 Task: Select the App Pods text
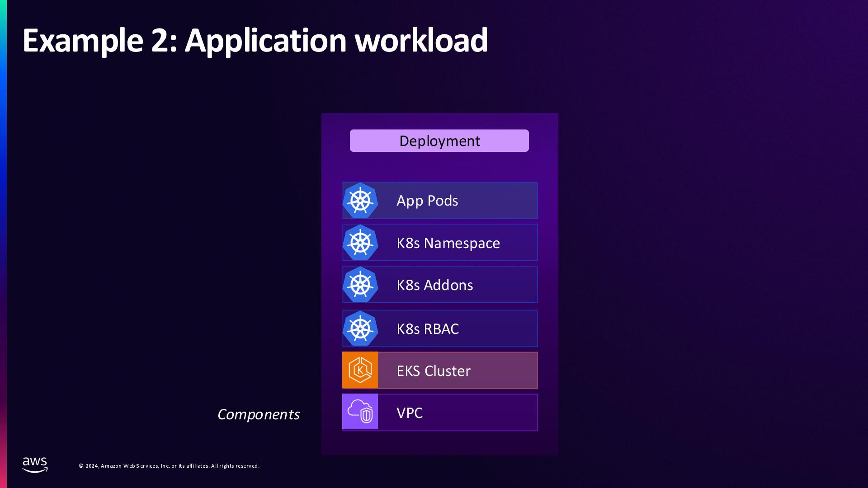point(427,201)
